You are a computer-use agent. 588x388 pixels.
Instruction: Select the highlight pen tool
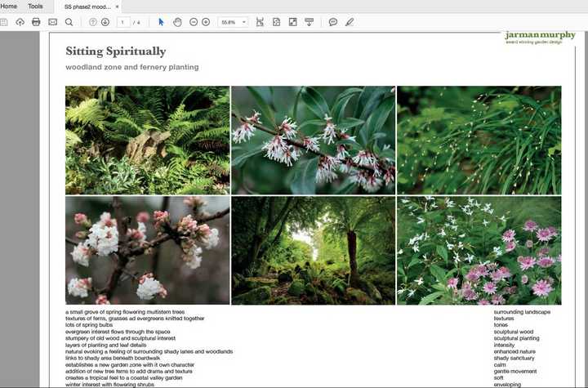coord(350,22)
